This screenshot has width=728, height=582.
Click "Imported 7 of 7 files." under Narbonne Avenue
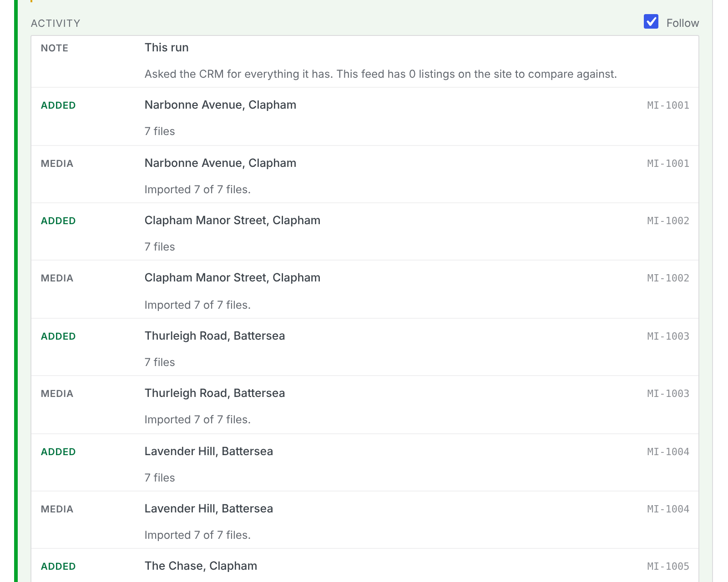[197, 190]
